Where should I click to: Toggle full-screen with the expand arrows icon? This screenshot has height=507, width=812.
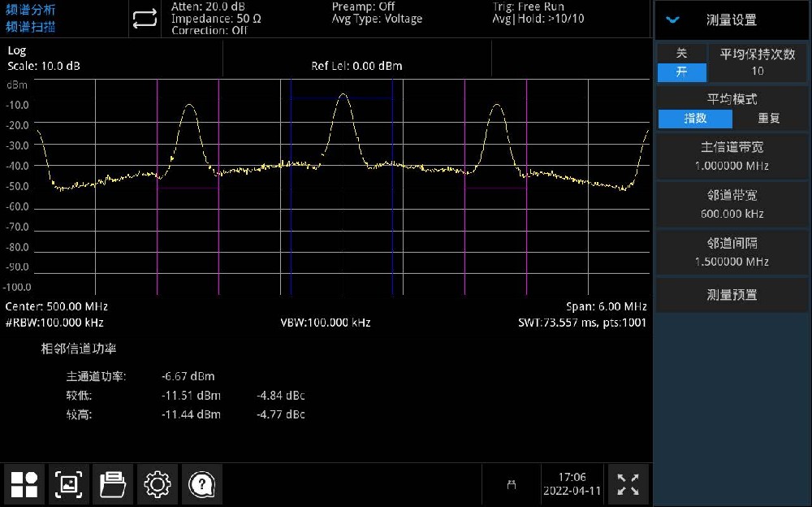pos(628,485)
